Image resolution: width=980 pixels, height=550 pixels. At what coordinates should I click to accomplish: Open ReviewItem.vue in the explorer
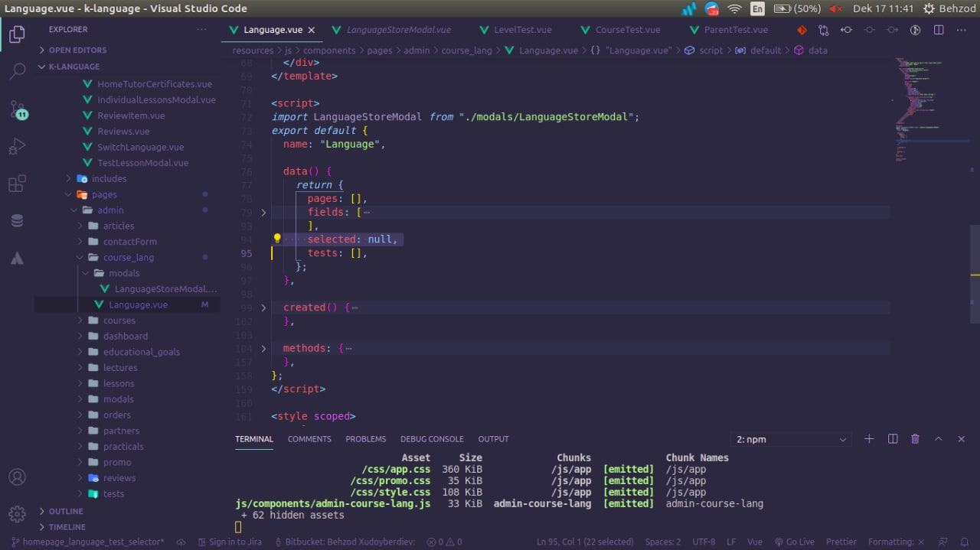131,116
